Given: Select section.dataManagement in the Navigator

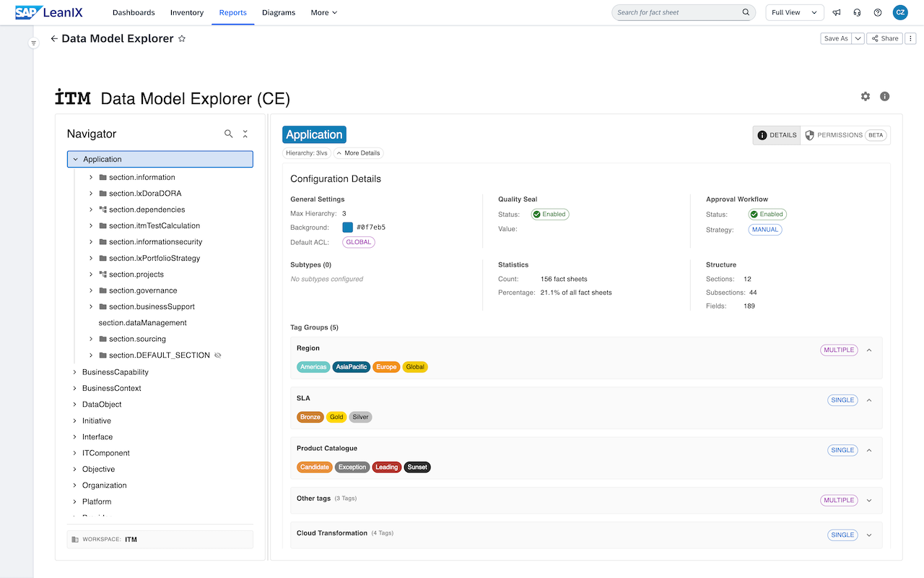Looking at the screenshot, I should coord(143,323).
